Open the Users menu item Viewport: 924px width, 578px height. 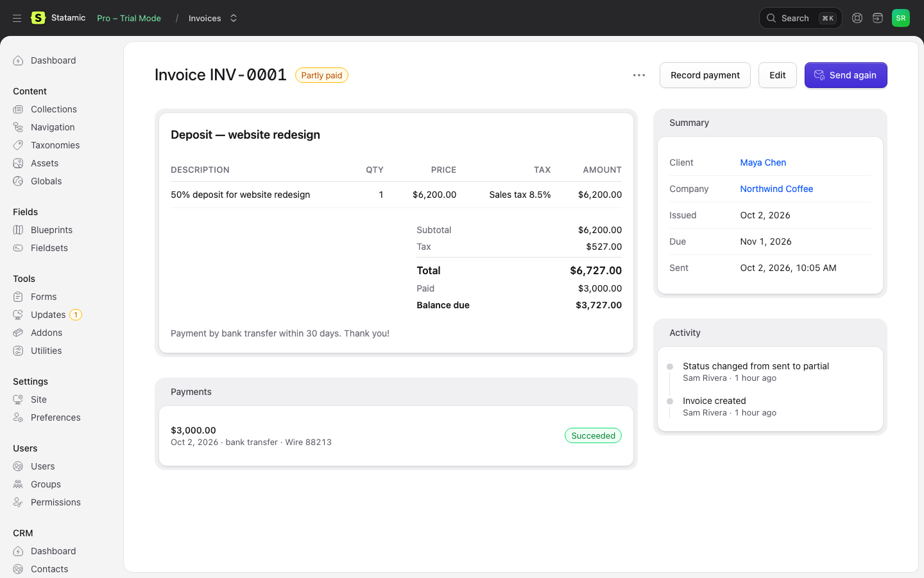point(42,466)
